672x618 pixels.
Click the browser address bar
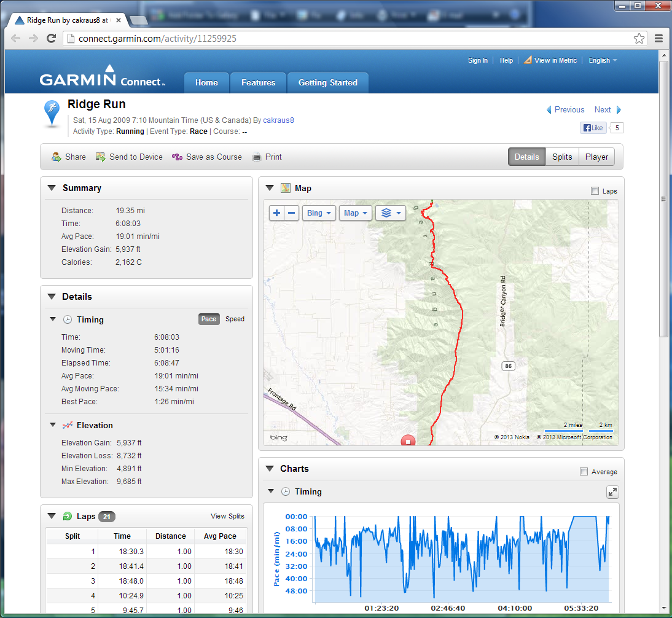[x=350, y=39]
